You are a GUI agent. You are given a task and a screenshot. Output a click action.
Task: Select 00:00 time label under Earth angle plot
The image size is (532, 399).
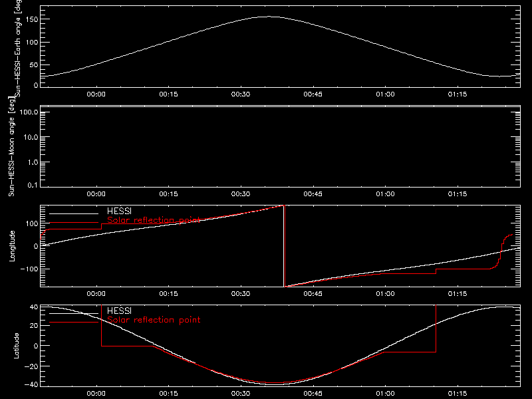96,94
